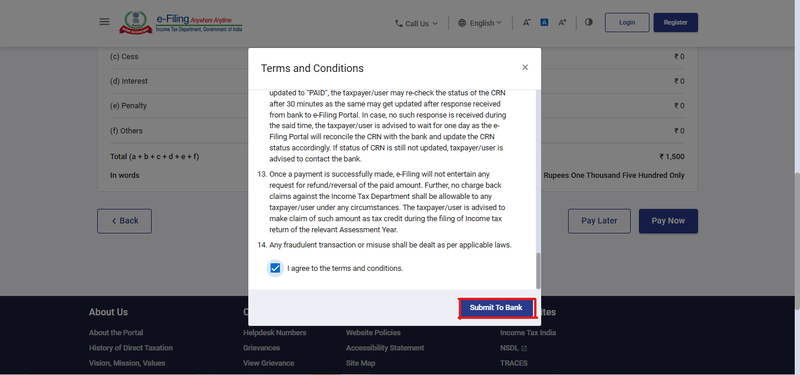Viewport: 800px width, 375px height.
Task: Reset font size with the highlighted A icon
Action: click(544, 22)
